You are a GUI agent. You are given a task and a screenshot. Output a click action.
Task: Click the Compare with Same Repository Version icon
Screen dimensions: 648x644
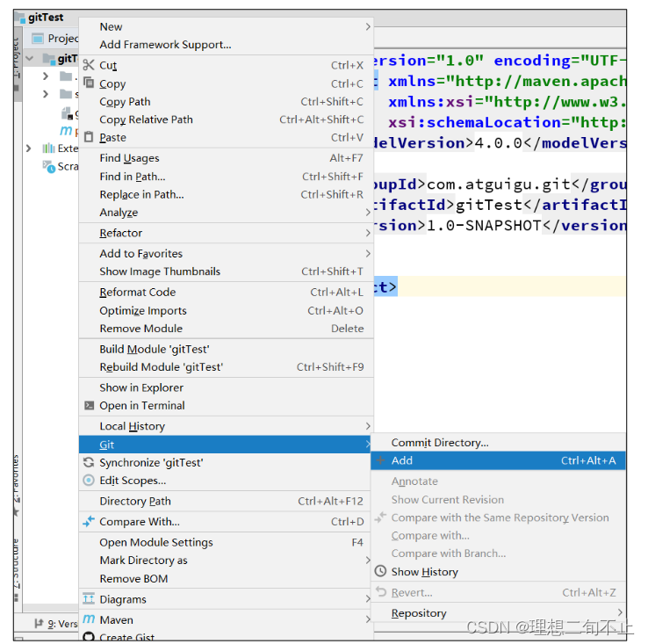[x=380, y=517]
